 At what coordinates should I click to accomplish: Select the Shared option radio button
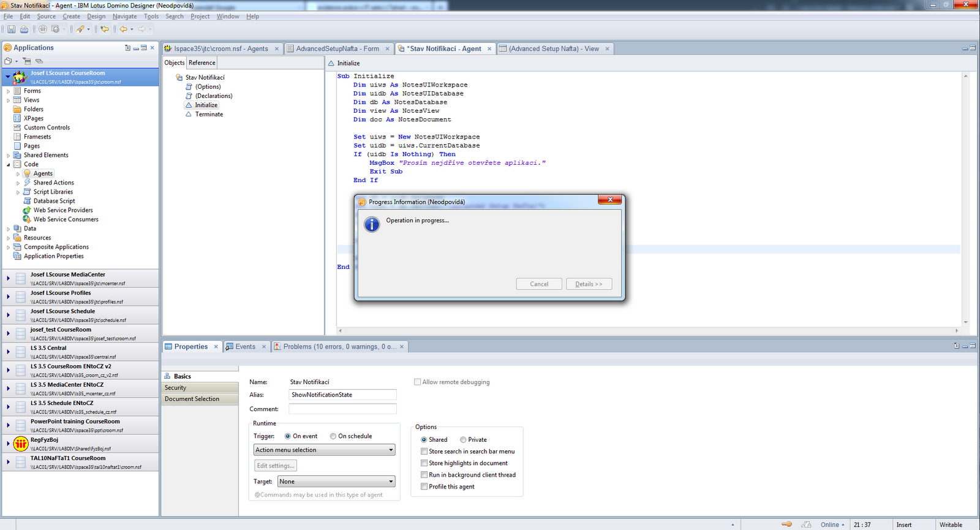[x=424, y=440]
